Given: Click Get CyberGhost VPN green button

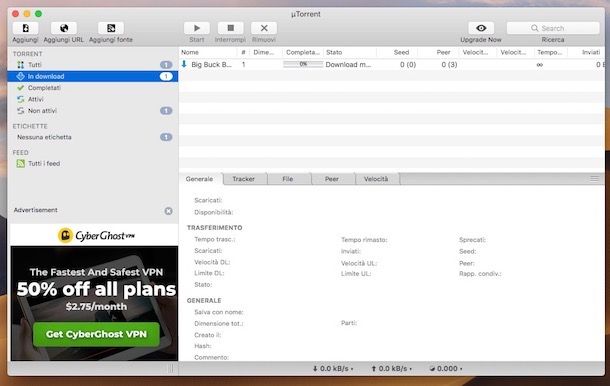Looking at the screenshot, I should (96, 334).
